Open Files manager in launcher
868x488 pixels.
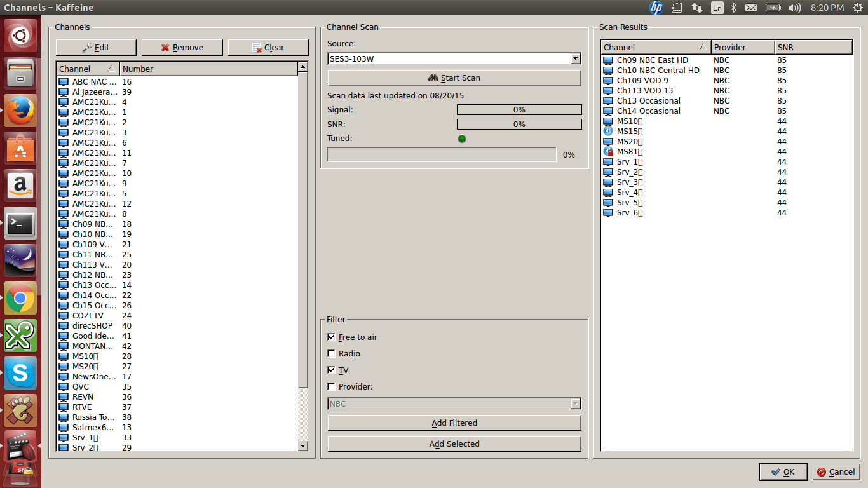coord(20,73)
